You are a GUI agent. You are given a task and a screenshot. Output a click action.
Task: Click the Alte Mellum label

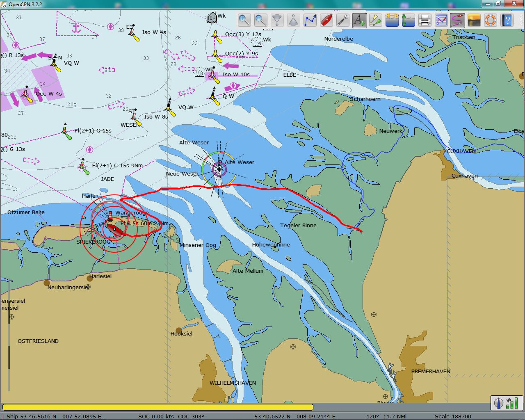pos(248,271)
